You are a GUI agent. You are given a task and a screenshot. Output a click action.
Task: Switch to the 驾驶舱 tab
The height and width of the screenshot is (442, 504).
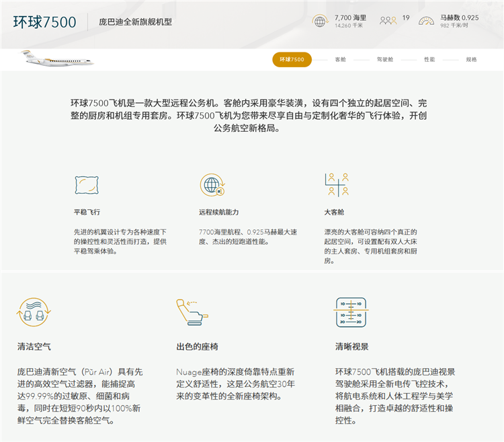[x=385, y=59]
